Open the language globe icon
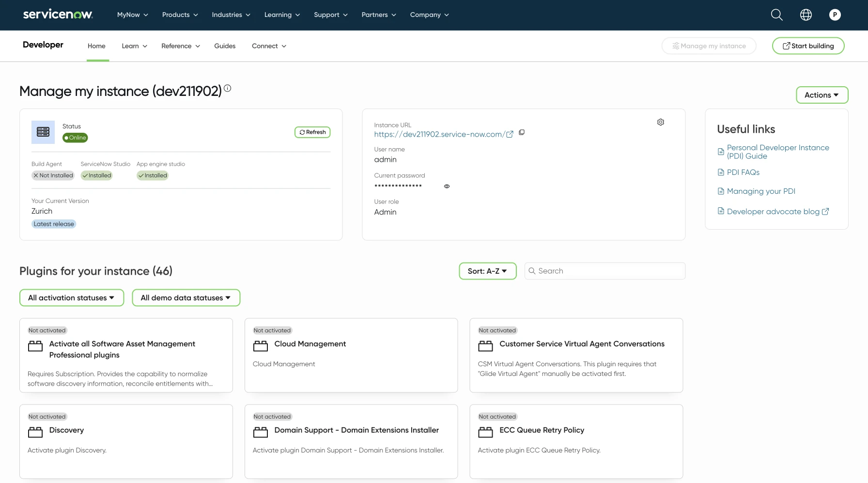Viewport: 868px width, 483px height. pyautogui.click(x=806, y=15)
